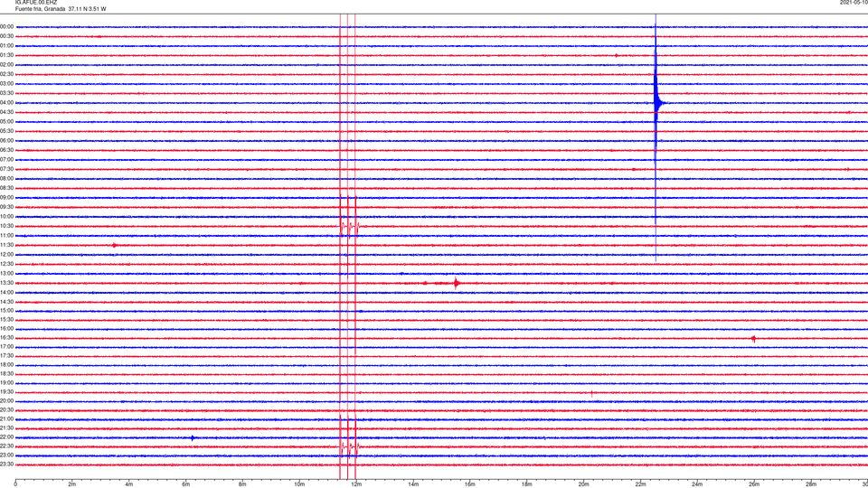The height and width of the screenshot is (488, 868).
Task: Click the red blip on 11:30 trace
Action: (x=114, y=245)
